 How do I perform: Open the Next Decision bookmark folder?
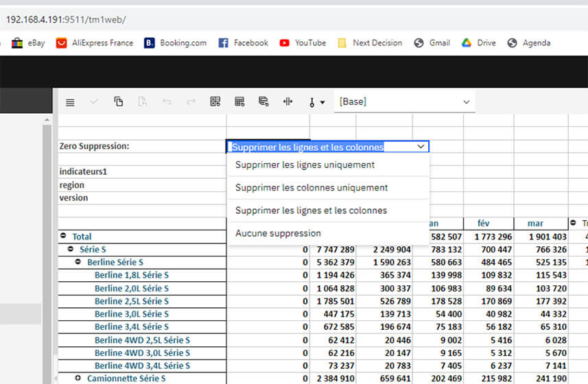pyautogui.click(x=370, y=43)
